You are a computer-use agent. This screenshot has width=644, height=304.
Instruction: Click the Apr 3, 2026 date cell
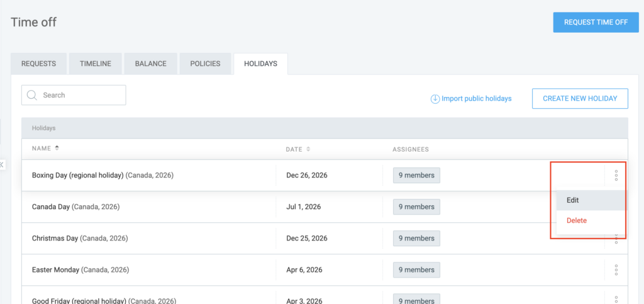(304, 301)
